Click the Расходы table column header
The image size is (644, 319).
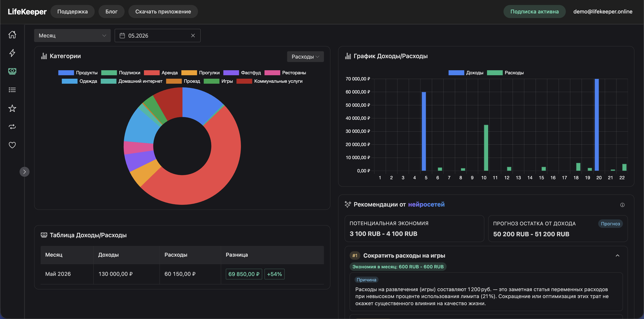pyautogui.click(x=190, y=255)
